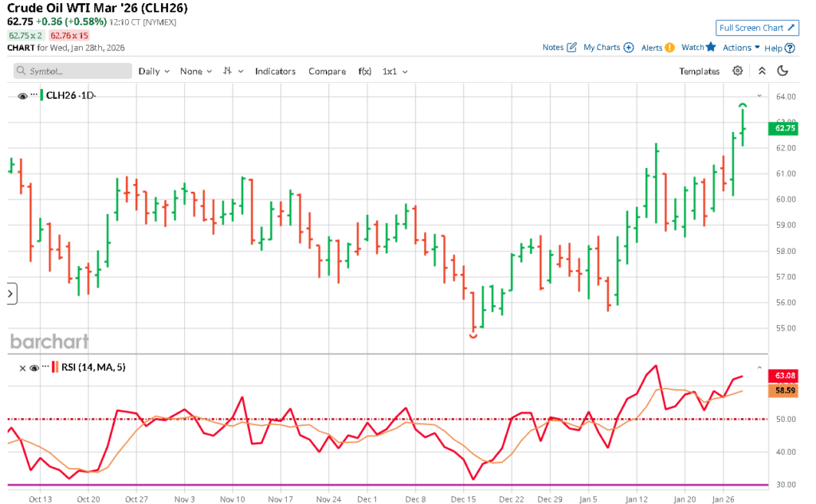Image resolution: width=816 pixels, height=504 pixels.
Task: Open chart settings gear icon
Action: 738,71
